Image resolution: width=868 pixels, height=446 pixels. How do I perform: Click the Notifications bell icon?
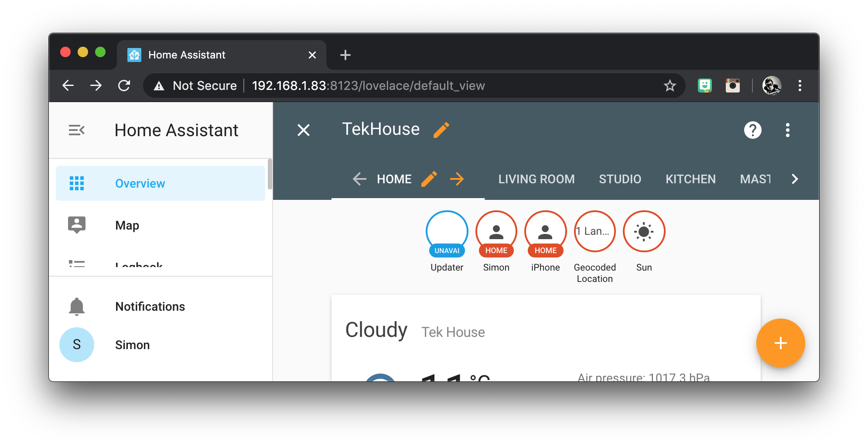77,306
